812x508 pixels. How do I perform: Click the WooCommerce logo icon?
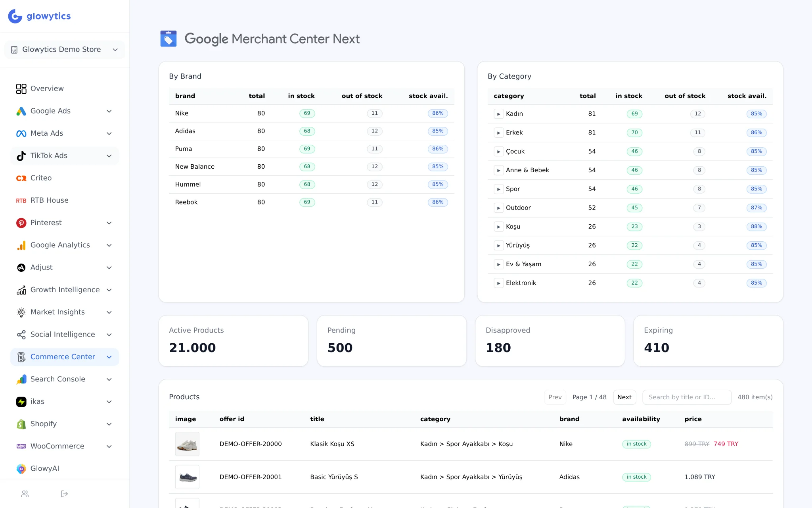[x=21, y=446]
